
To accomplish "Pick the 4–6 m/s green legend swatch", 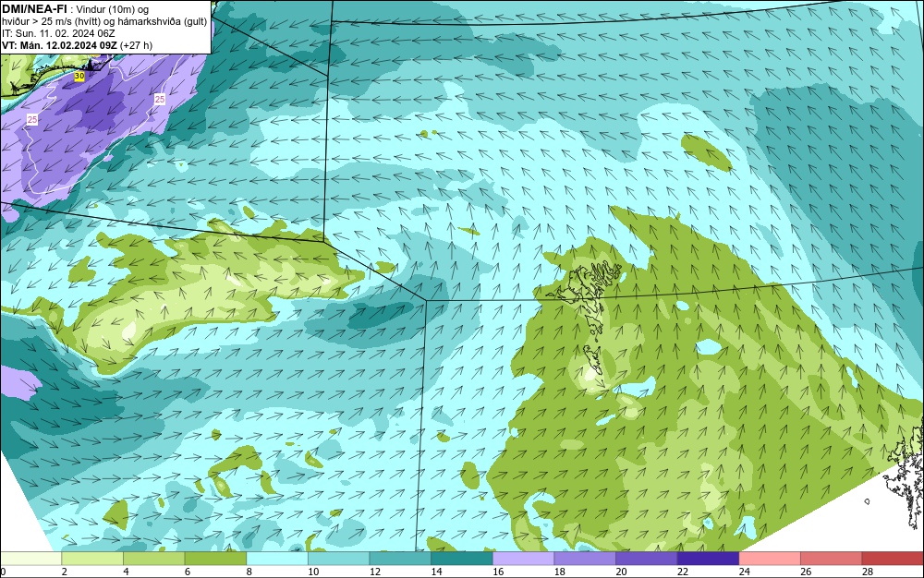I will [x=153, y=559].
